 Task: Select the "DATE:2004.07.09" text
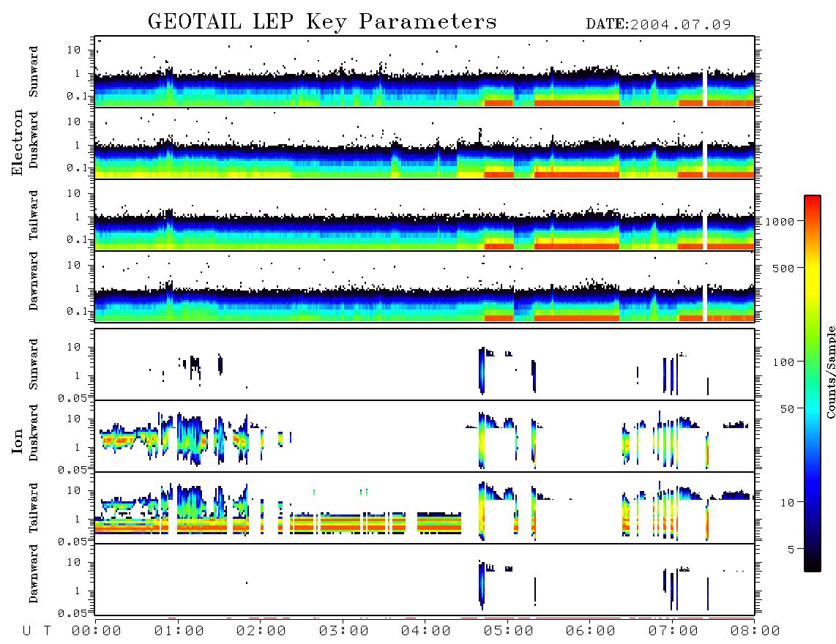658,24
